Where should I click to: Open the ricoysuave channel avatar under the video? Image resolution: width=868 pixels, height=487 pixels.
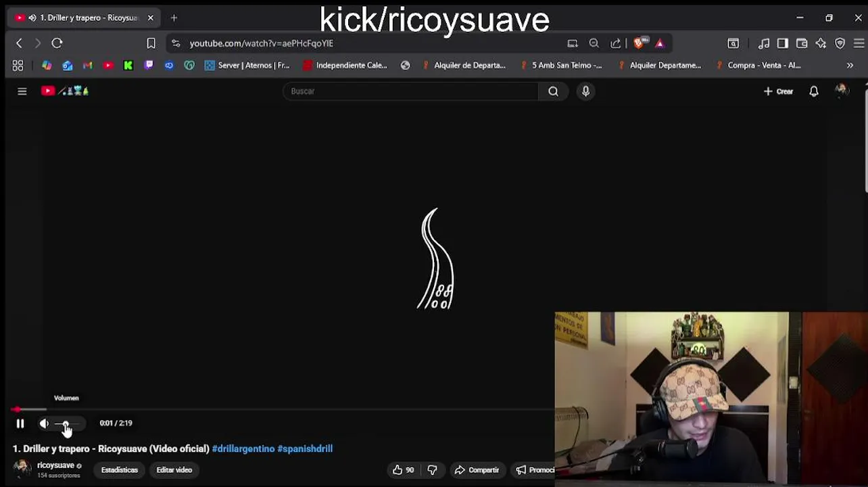tap(22, 468)
